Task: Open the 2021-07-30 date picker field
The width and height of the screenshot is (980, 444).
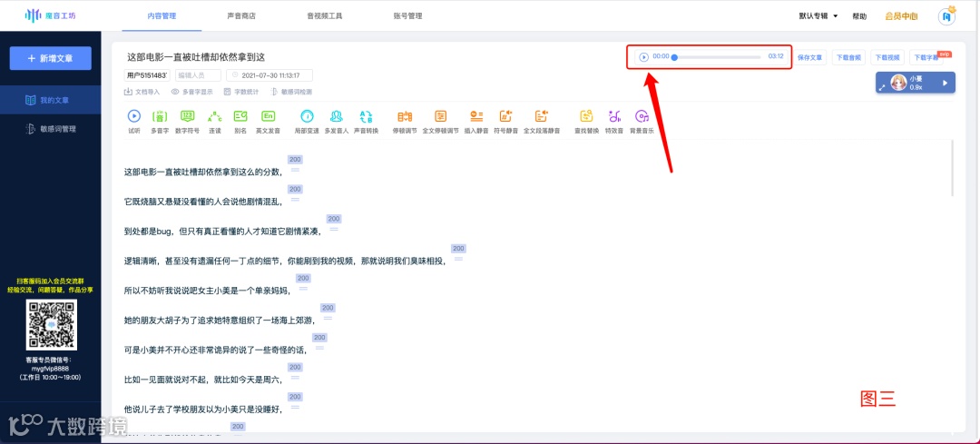Action: pyautogui.click(x=269, y=75)
